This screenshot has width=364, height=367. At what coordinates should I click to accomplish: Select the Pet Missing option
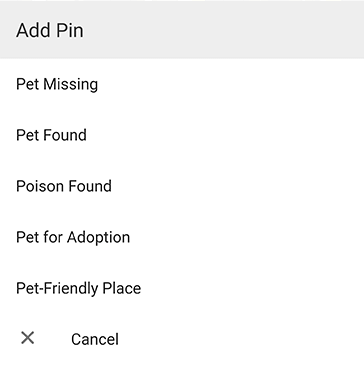[182, 84]
